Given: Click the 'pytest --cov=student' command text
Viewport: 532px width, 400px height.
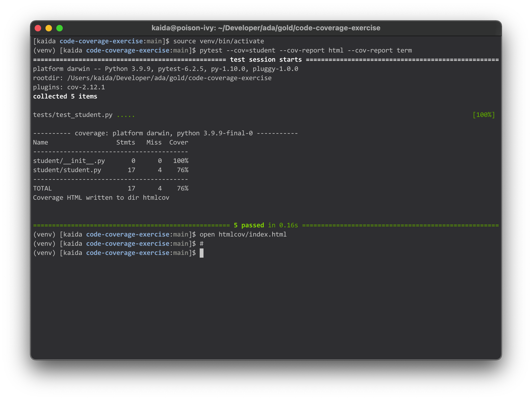Looking at the screenshot, I should (x=237, y=51).
